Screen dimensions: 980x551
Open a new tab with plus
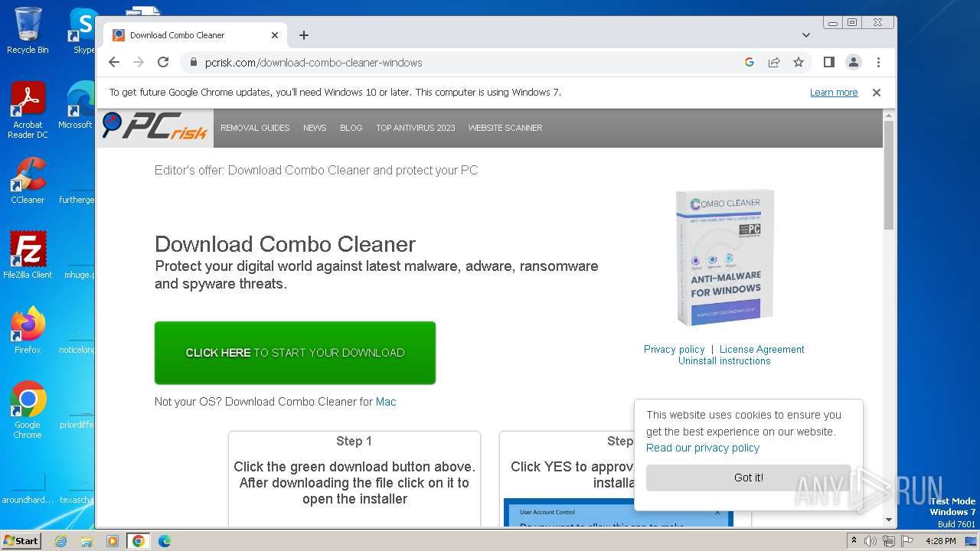pos(304,35)
